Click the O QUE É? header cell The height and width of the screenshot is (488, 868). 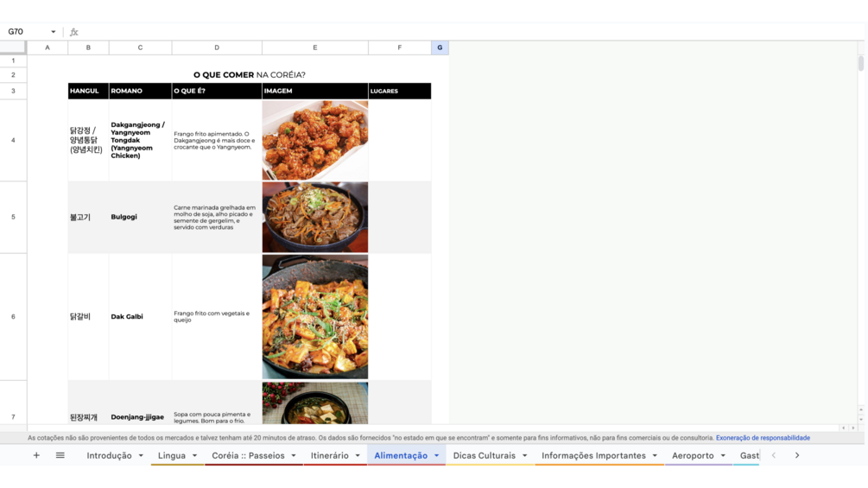217,91
